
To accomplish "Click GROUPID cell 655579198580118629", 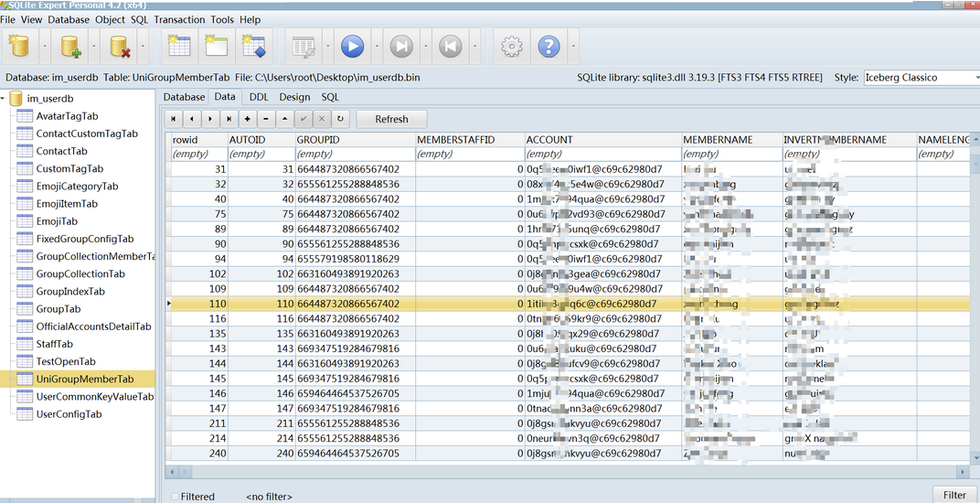I will click(355, 259).
